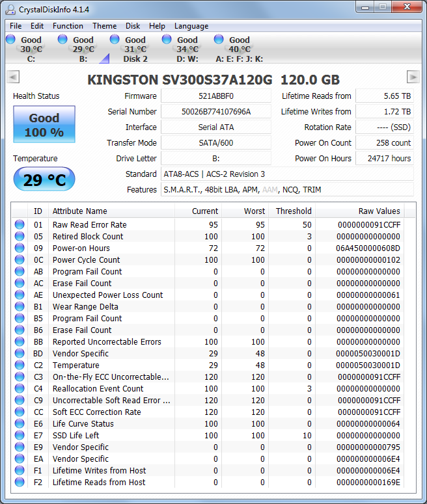Click status orb for Power Cycle Count
427x504 pixels.
tap(20, 259)
